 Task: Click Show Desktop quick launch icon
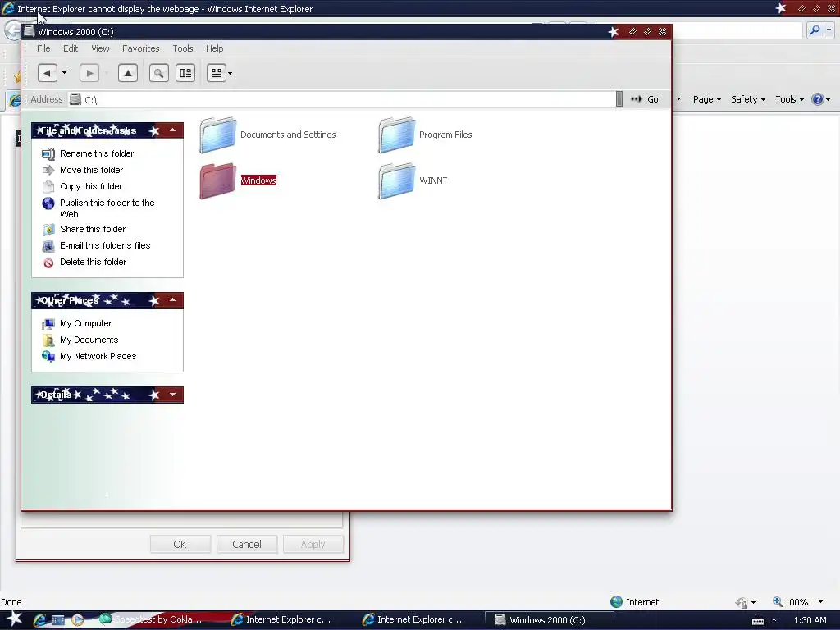tap(58, 620)
